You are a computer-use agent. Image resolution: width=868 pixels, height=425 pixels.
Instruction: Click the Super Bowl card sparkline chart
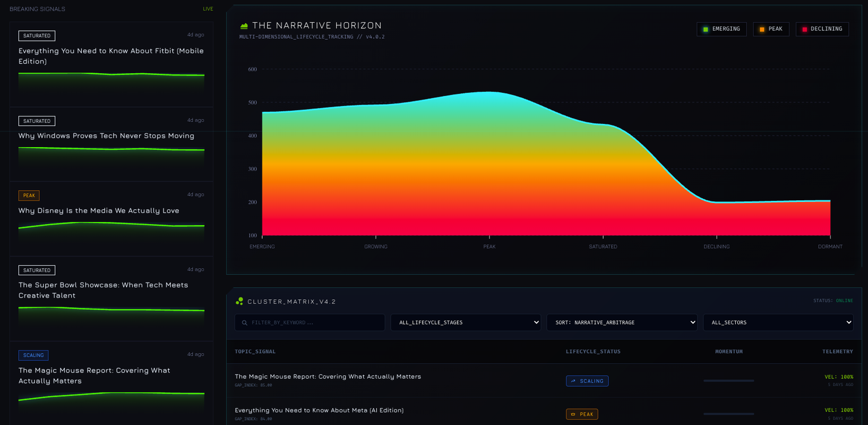(x=111, y=317)
